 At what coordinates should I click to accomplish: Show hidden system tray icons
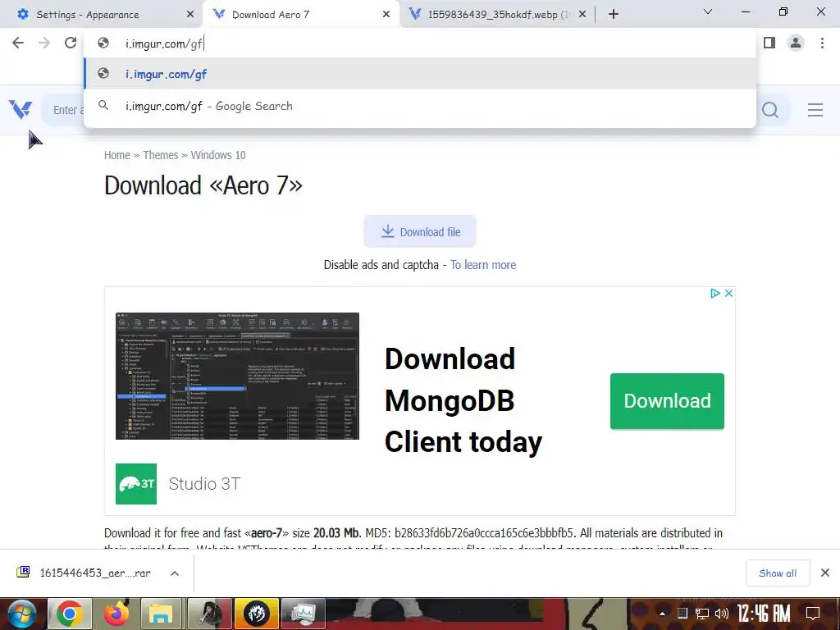pos(663,614)
